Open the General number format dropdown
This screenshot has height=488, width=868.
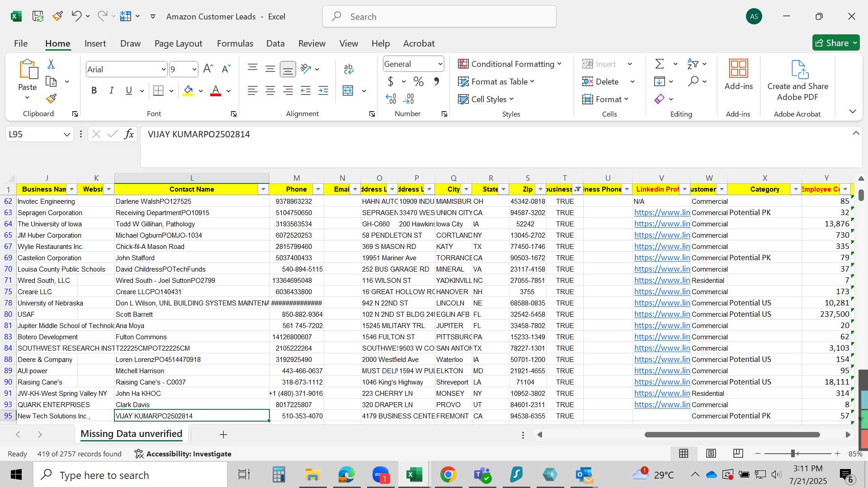tap(440, 64)
